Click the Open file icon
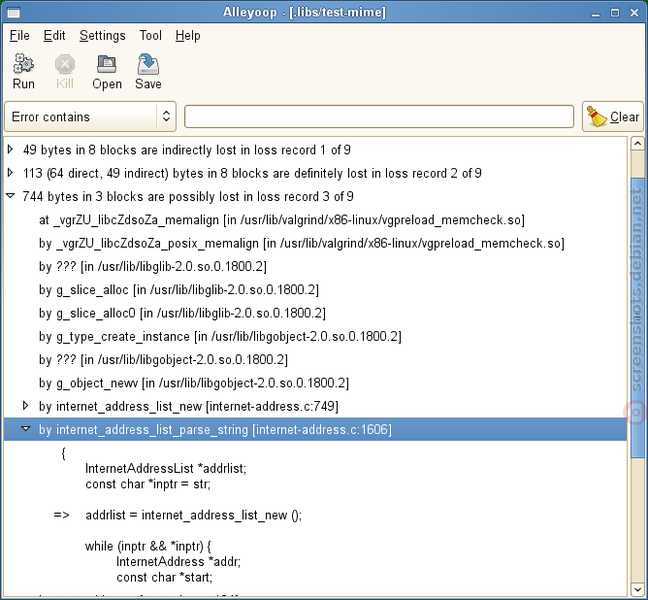This screenshot has height=600, width=648. pyautogui.click(x=107, y=64)
